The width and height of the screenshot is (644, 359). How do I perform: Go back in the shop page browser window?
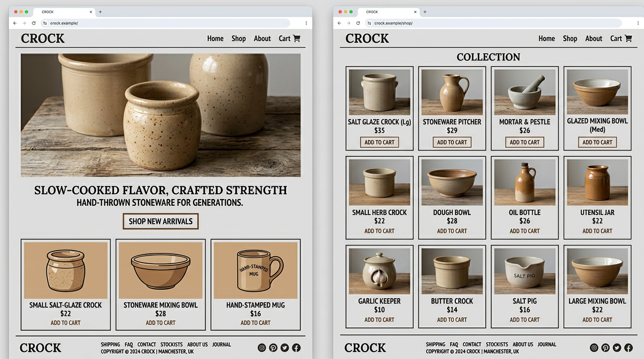click(339, 23)
